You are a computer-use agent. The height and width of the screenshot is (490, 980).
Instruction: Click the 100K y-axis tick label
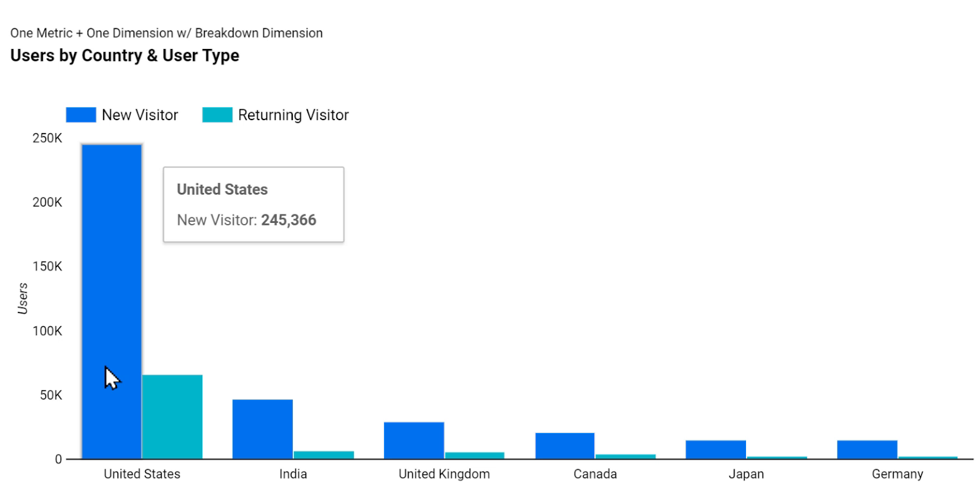[x=47, y=331]
